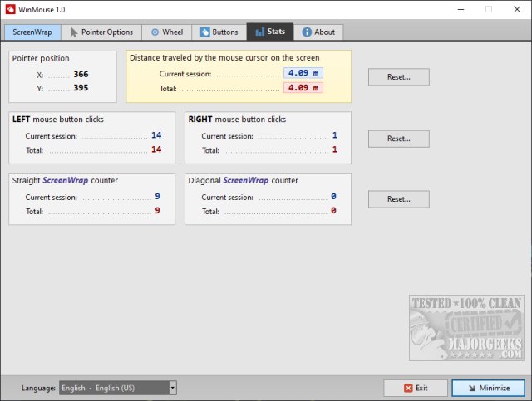Image resolution: width=532 pixels, height=401 pixels.
Task: Click pointer Y value 395
Action: (x=81, y=88)
